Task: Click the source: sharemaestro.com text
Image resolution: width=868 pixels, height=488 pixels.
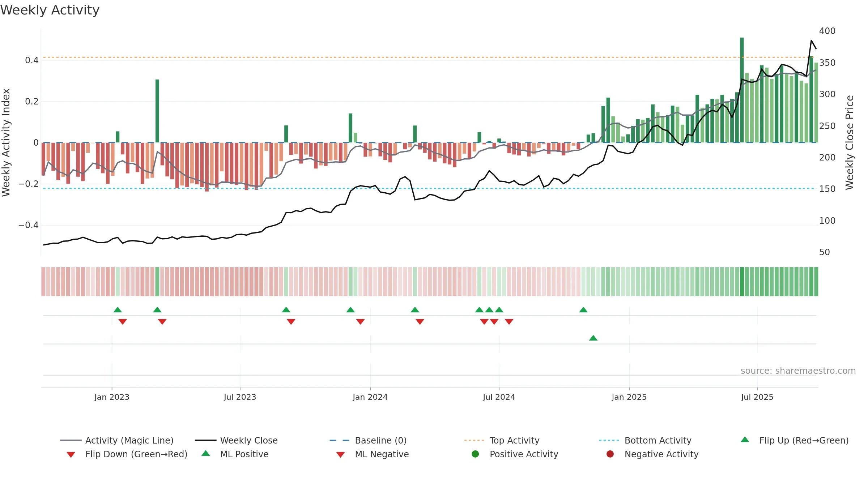Action: pyautogui.click(x=798, y=371)
